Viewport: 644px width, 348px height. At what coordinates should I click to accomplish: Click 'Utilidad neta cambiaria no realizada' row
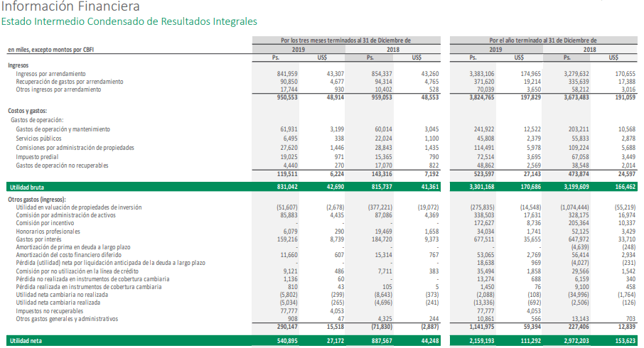(x=62, y=295)
